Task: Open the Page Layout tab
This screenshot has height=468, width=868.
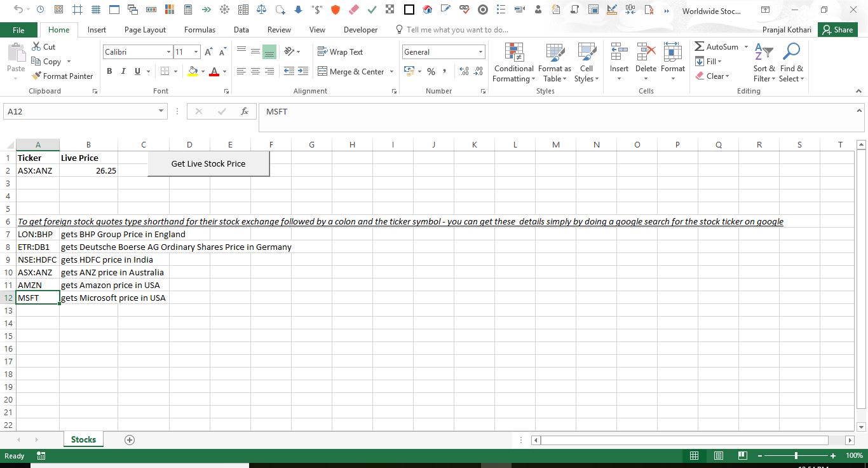Action: [x=145, y=30]
